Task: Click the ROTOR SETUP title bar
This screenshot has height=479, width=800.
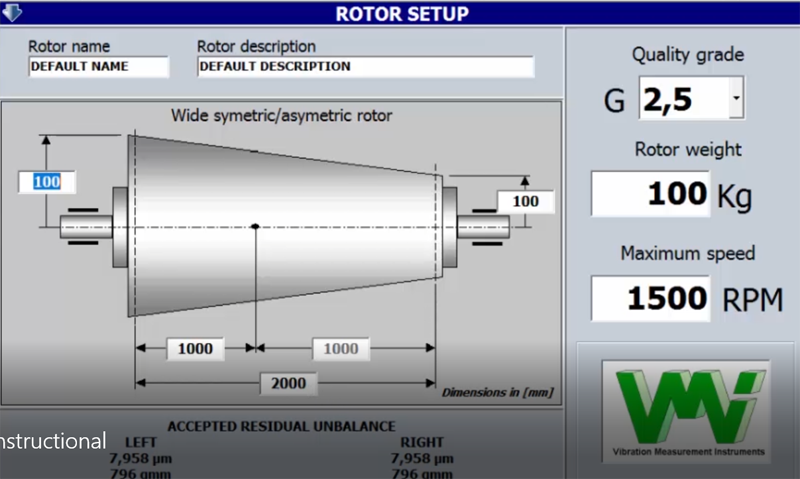Action: 400,12
